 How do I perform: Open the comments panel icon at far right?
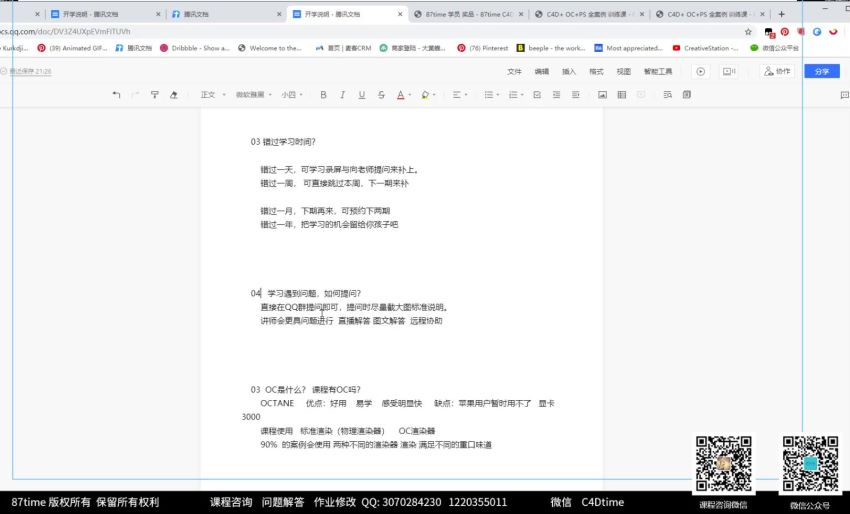click(x=843, y=95)
